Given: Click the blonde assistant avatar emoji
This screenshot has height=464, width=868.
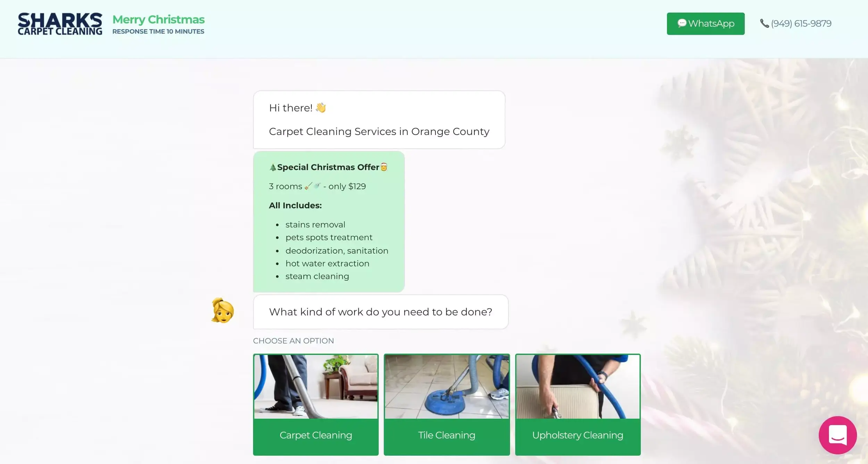Looking at the screenshot, I should click(x=223, y=310).
